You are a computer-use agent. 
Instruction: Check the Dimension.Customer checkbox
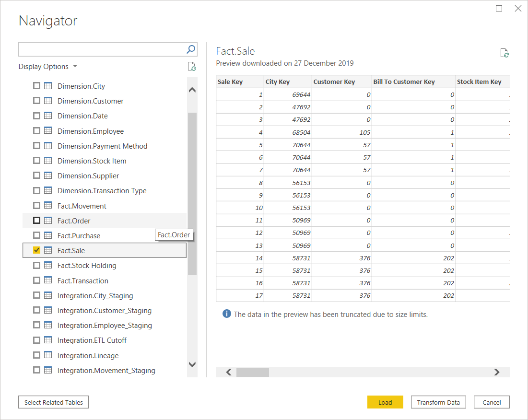click(x=36, y=101)
